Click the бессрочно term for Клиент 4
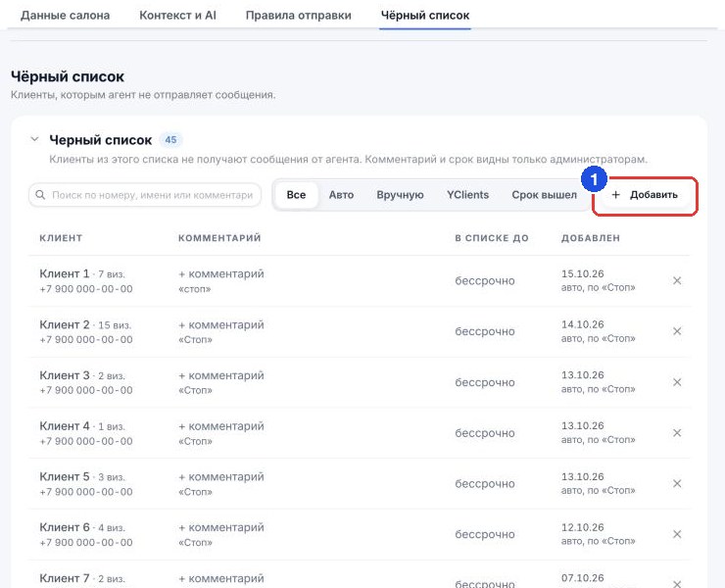Image resolution: width=725 pixels, height=588 pixels. 485,433
